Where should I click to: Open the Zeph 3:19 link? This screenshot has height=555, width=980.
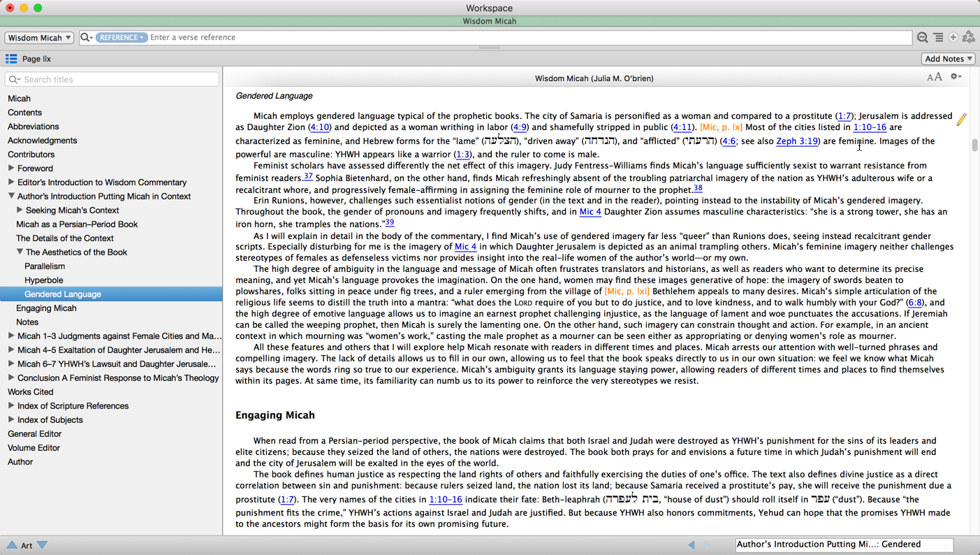point(796,141)
